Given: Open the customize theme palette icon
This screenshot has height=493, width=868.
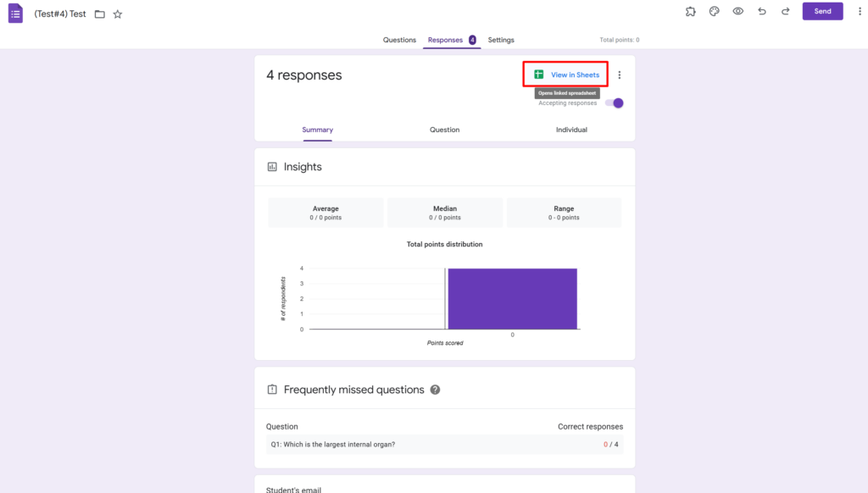Looking at the screenshot, I should pyautogui.click(x=714, y=11).
